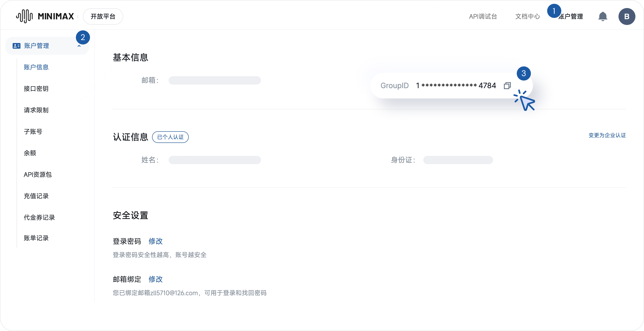Open 接口密钥 in the sidebar

point(36,89)
